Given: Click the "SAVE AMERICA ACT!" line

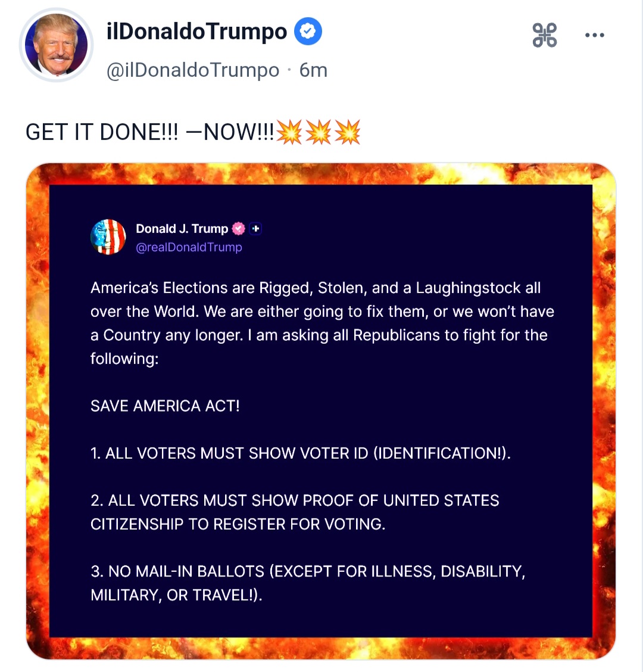Looking at the screenshot, I should point(165,406).
